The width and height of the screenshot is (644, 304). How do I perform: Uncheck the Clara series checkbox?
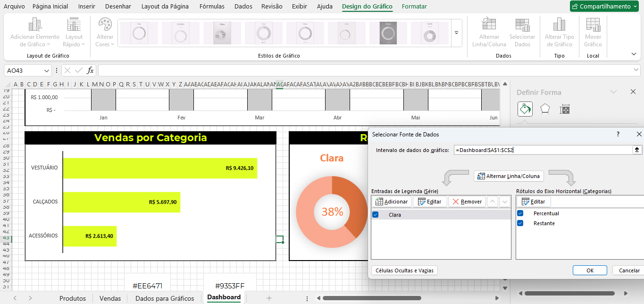376,214
